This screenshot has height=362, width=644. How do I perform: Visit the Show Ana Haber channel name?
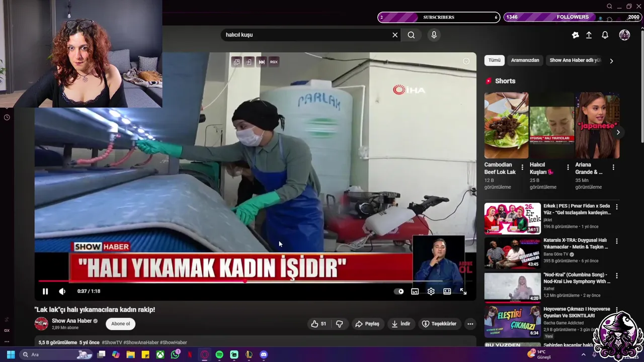point(71,321)
